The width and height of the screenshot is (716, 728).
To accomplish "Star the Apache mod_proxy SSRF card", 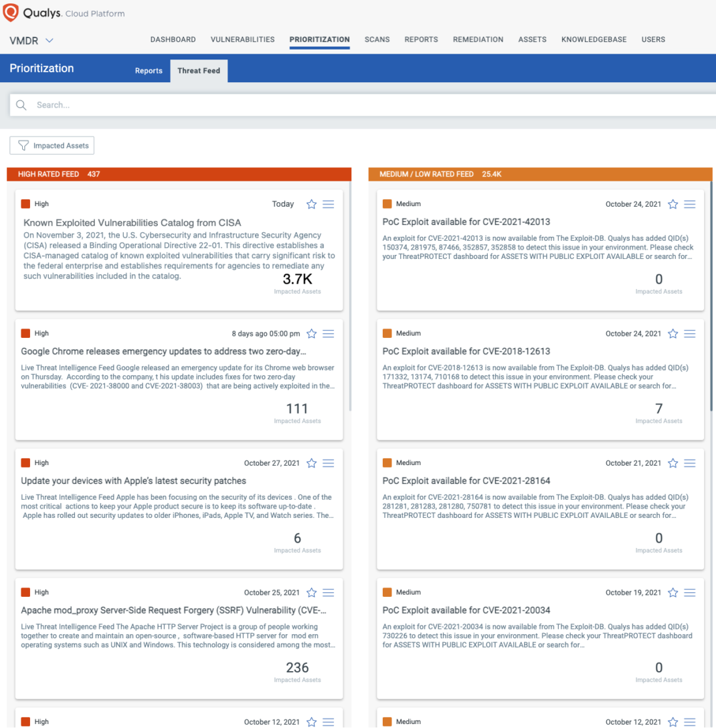I will 312,592.
